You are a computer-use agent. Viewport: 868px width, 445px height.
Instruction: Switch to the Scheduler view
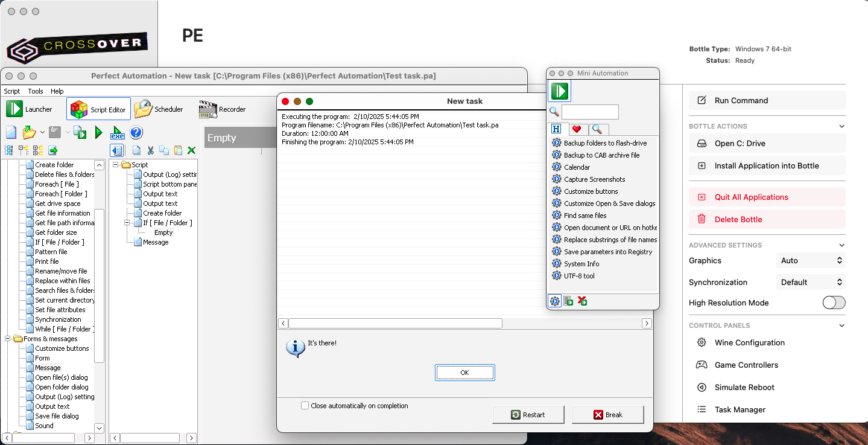pos(159,109)
